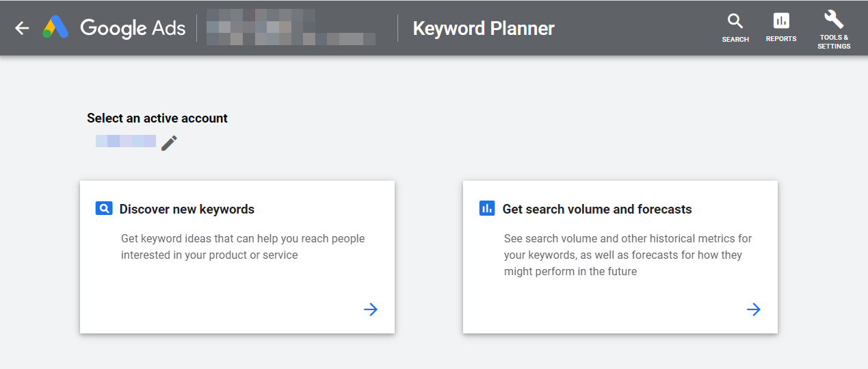This screenshot has width=868, height=369.
Task: Click the Google Ads triangle logo
Action: 55,27
